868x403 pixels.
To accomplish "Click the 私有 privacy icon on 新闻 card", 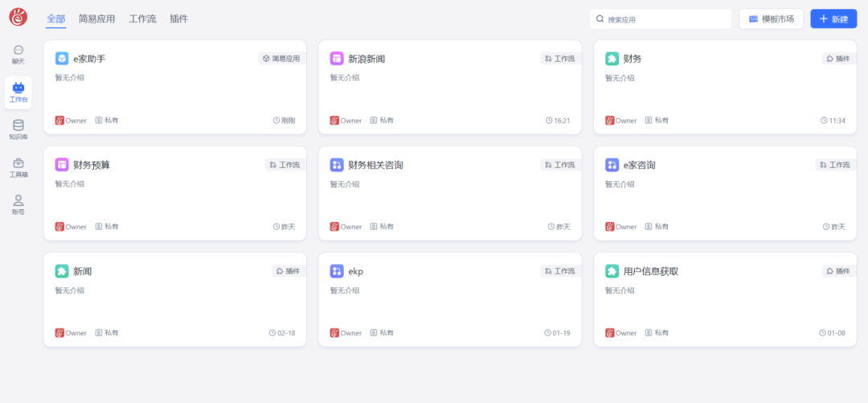I will point(99,333).
